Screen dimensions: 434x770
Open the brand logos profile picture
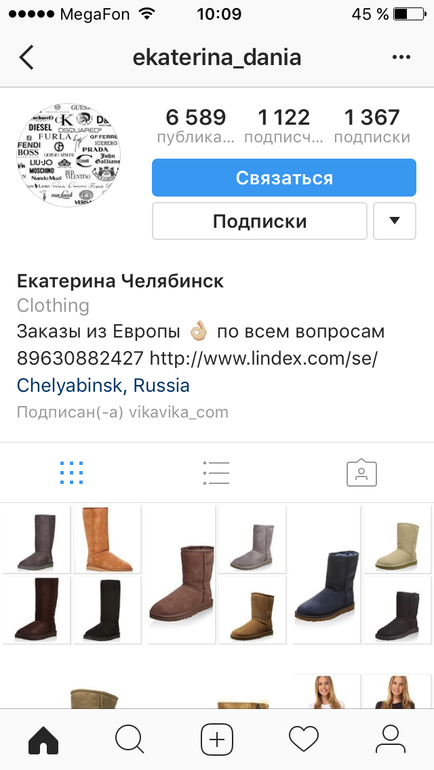coord(68,155)
